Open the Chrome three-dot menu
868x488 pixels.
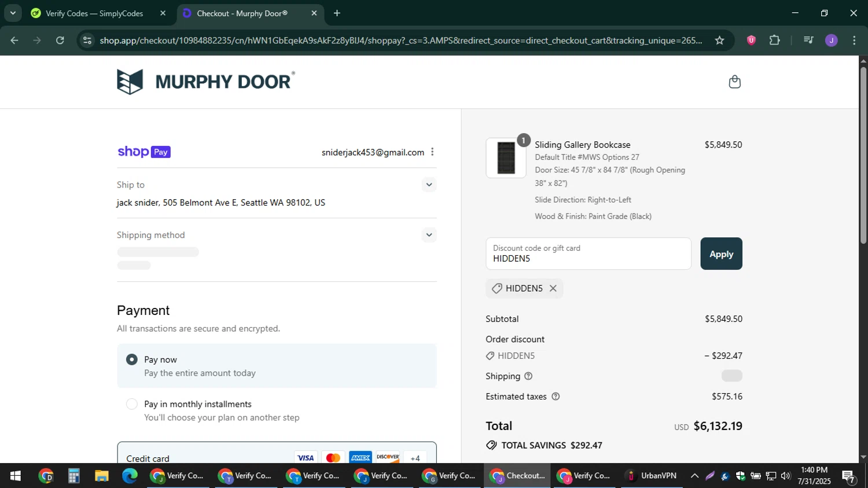click(854, 41)
